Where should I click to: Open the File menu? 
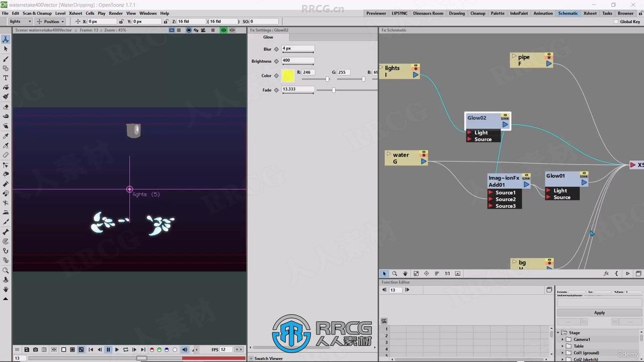(5, 14)
